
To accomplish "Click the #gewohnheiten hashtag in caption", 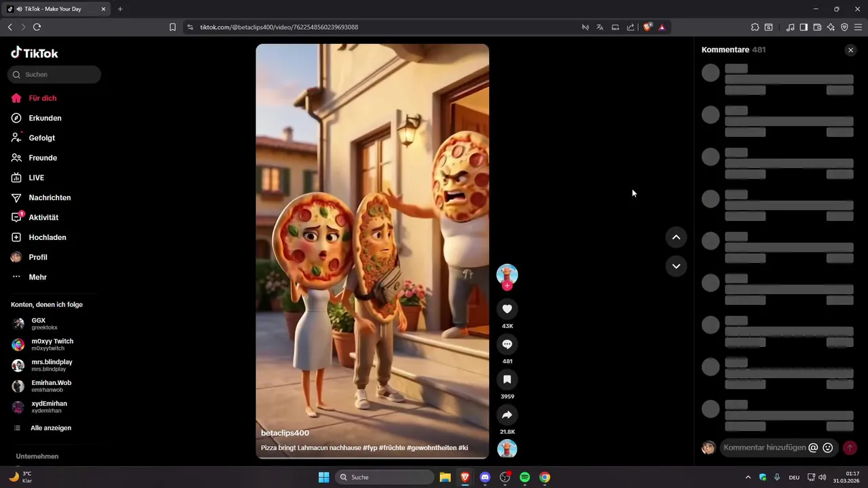I will [x=432, y=448].
